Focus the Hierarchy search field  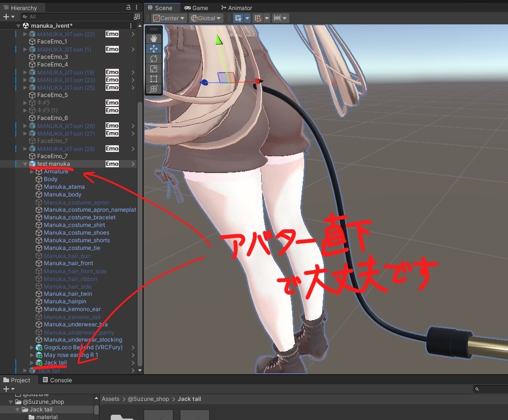point(76,16)
